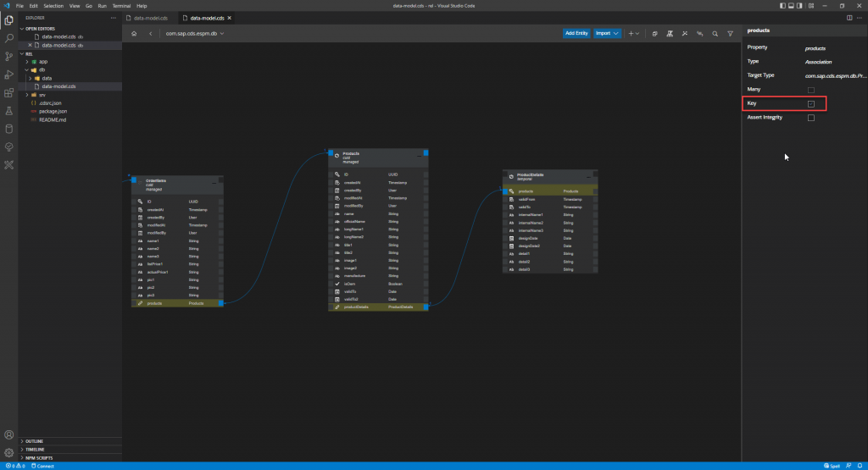Click the hierarchy layout icon in diagram toolbar
This screenshot has width=868, height=470.
tap(670, 34)
